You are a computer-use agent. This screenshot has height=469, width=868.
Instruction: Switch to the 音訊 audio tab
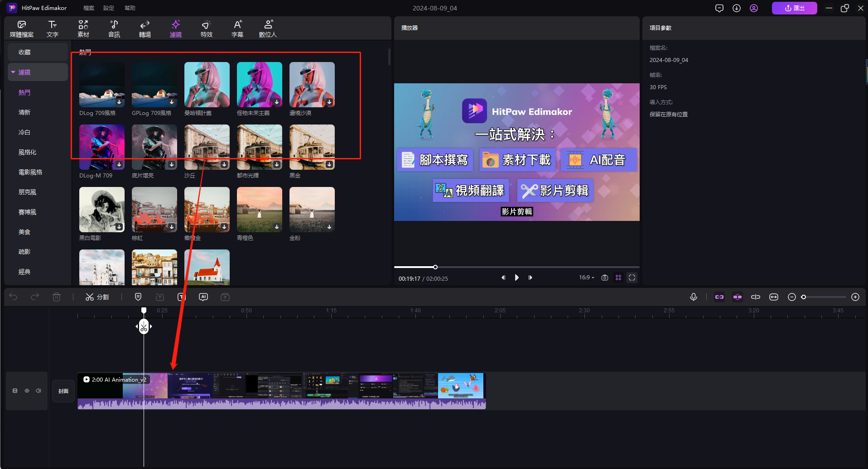tap(114, 29)
